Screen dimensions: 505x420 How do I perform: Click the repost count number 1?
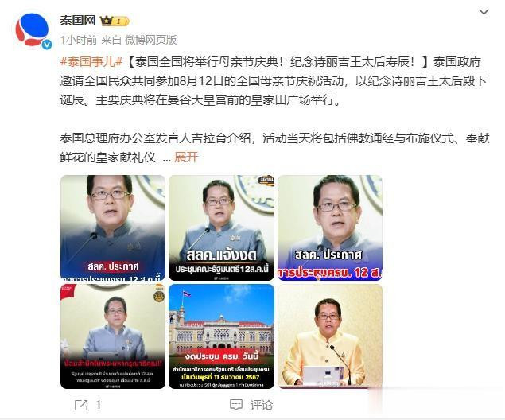coord(99,405)
